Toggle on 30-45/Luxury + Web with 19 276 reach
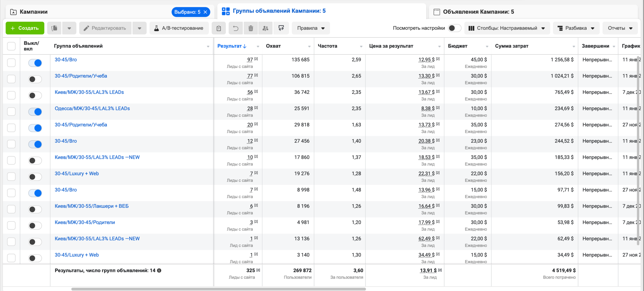 (35, 177)
